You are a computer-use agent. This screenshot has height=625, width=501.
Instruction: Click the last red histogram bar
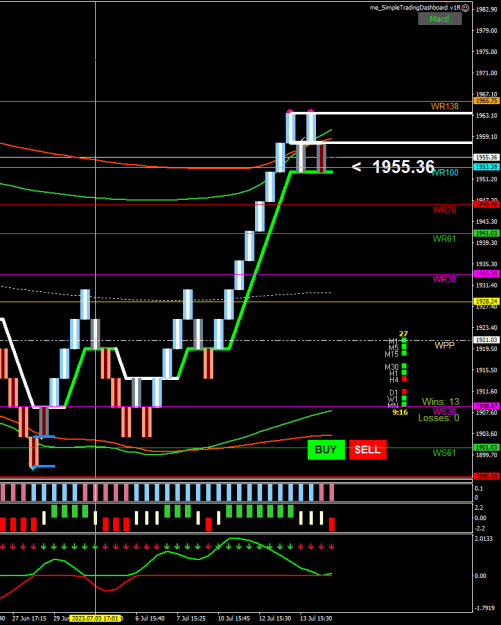[x=332, y=524]
